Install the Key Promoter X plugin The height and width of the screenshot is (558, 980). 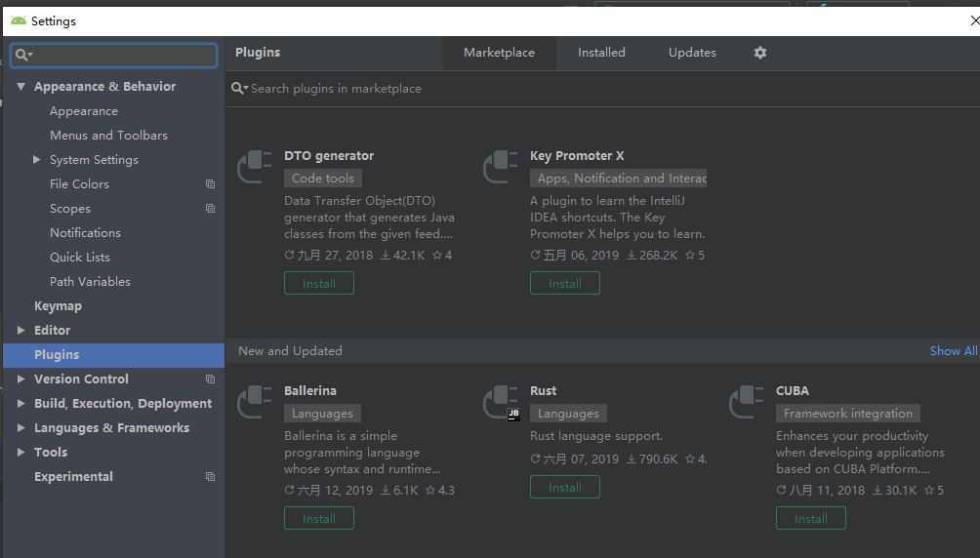565,283
